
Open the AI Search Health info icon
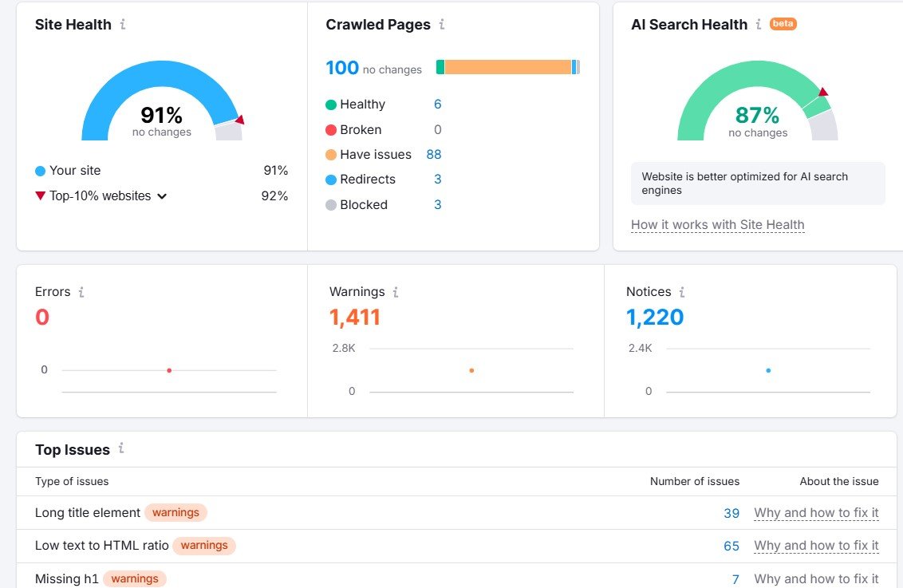point(760,25)
